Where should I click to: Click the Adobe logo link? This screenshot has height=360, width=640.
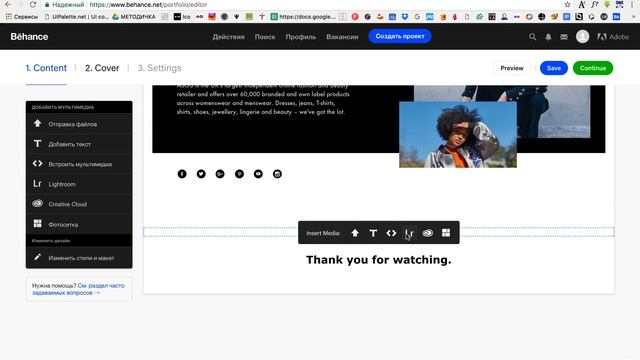[x=613, y=37]
